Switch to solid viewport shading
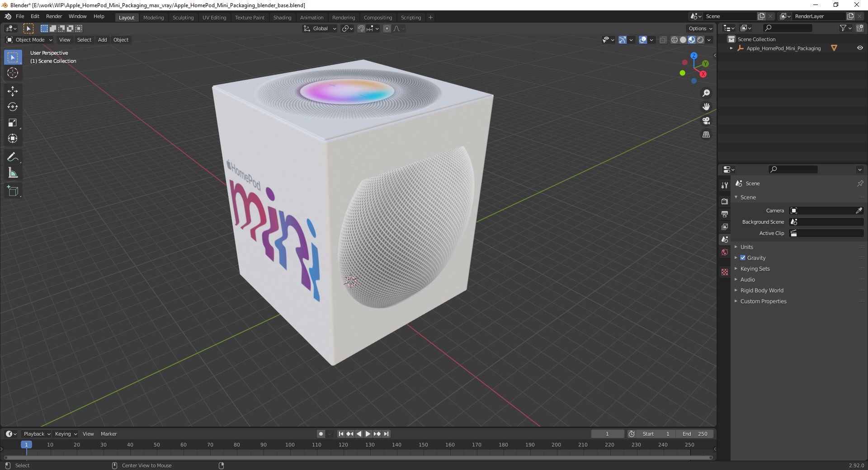Viewport: 868px width, 470px height. pos(683,40)
